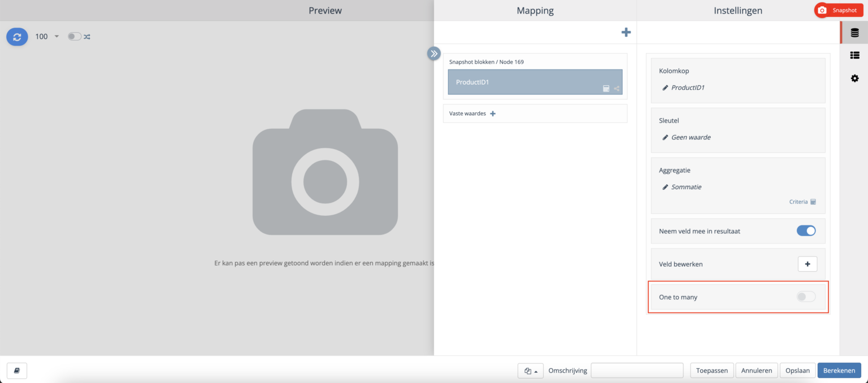Select the ProductID1 mapping block
Image resolution: width=868 pixels, height=383 pixels.
click(x=535, y=82)
